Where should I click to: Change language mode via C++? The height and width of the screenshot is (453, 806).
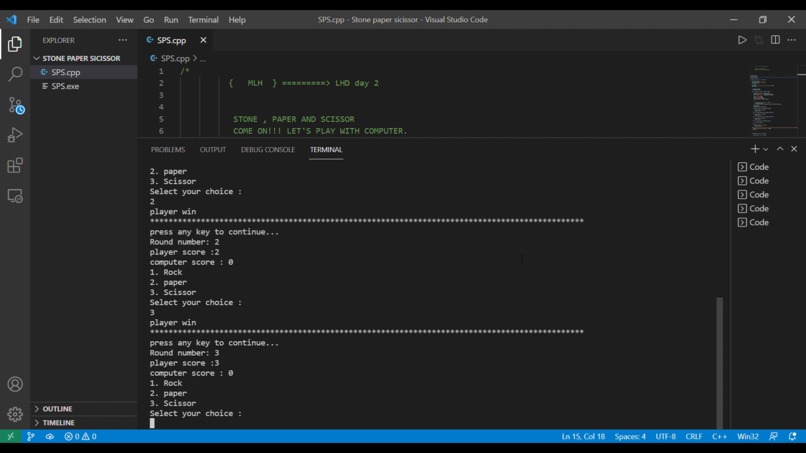pos(719,437)
